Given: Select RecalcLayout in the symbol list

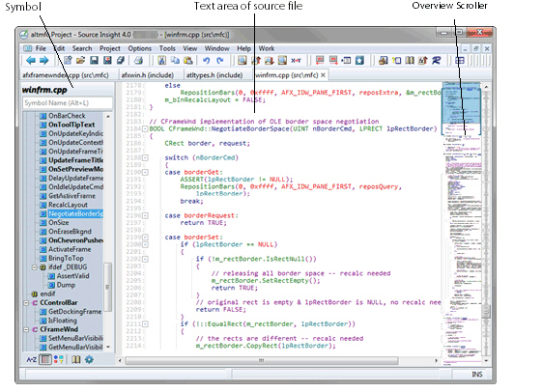Looking at the screenshot, I should click(x=68, y=205).
